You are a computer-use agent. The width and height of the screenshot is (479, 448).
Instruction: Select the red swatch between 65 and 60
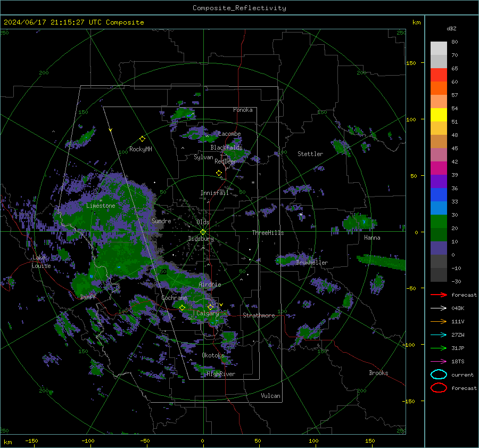439,75
